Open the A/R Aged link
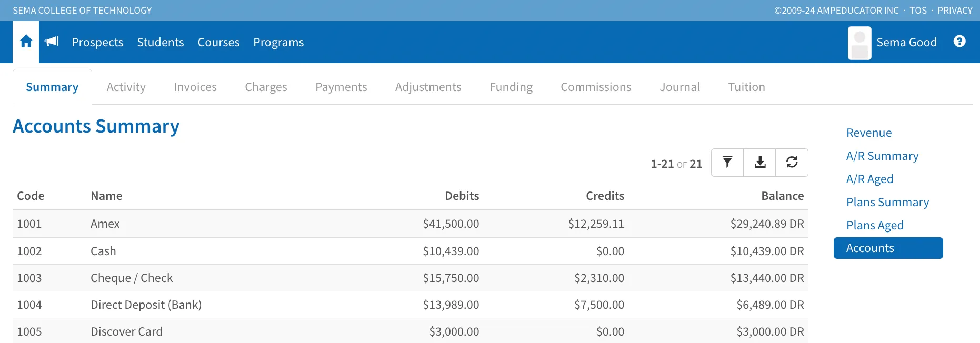Viewport: 980px width, 343px height. pyautogui.click(x=870, y=179)
